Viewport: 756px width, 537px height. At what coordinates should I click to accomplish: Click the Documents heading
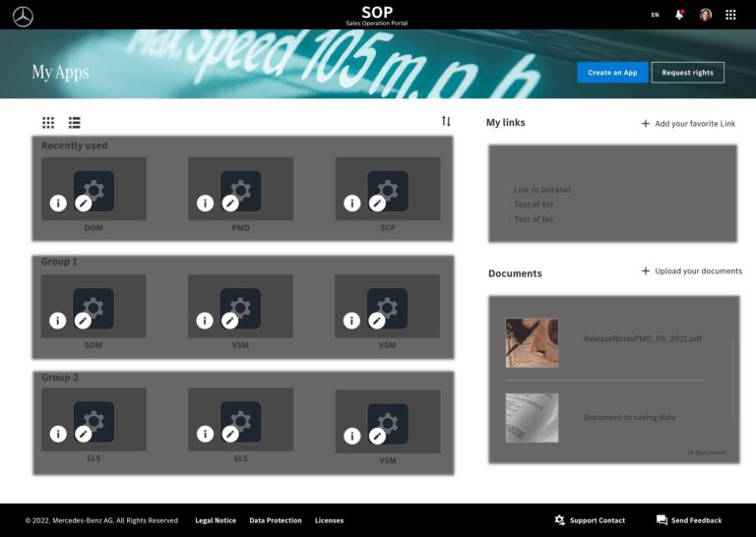tap(515, 273)
